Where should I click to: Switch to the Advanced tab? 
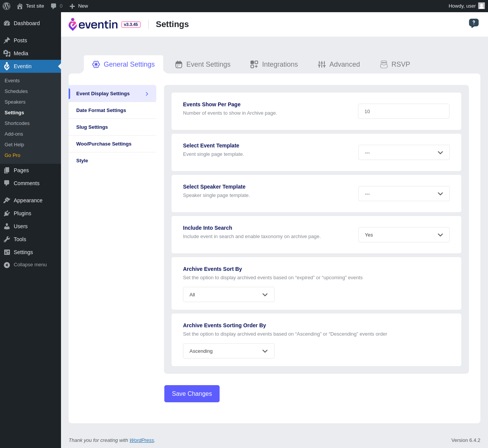coord(339,64)
